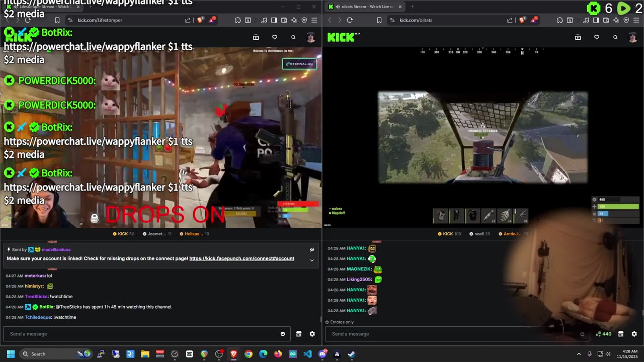Image resolution: width=644 pixels, height=362 pixels.
Task: Open channel shop icon in Lifestomper chat
Action: tap(299, 334)
